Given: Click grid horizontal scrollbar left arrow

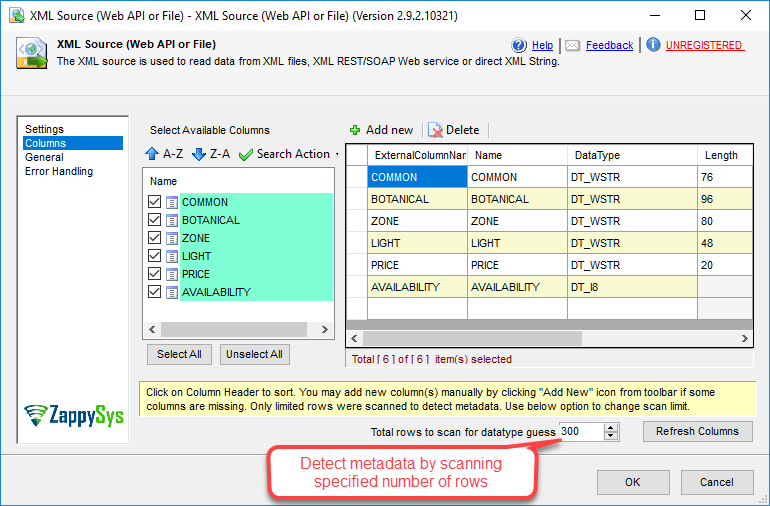Looking at the screenshot, I should tap(355, 338).
